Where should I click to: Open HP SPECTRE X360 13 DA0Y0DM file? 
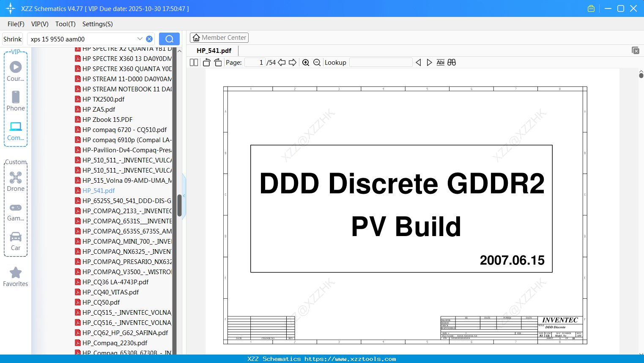[x=123, y=59]
